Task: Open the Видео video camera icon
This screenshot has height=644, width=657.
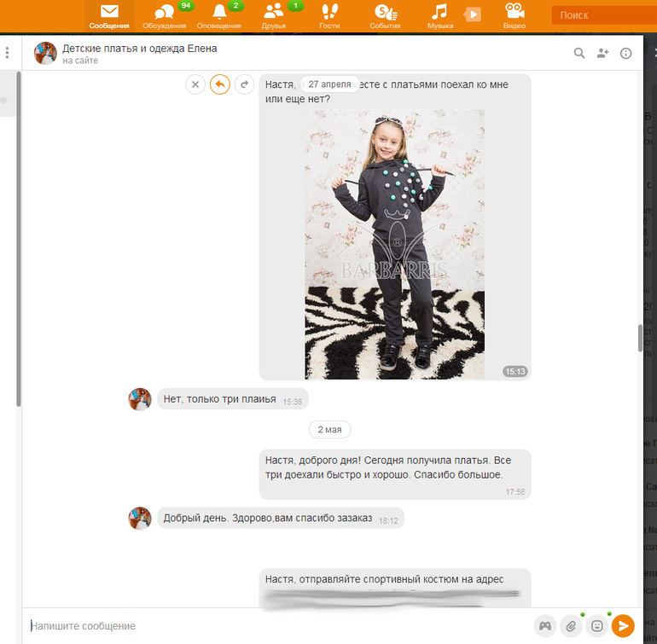Action: click(514, 15)
